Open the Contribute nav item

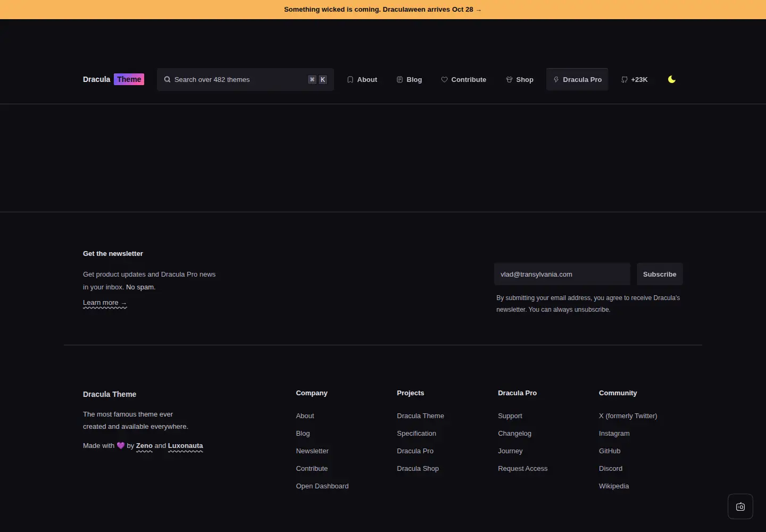(463, 80)
